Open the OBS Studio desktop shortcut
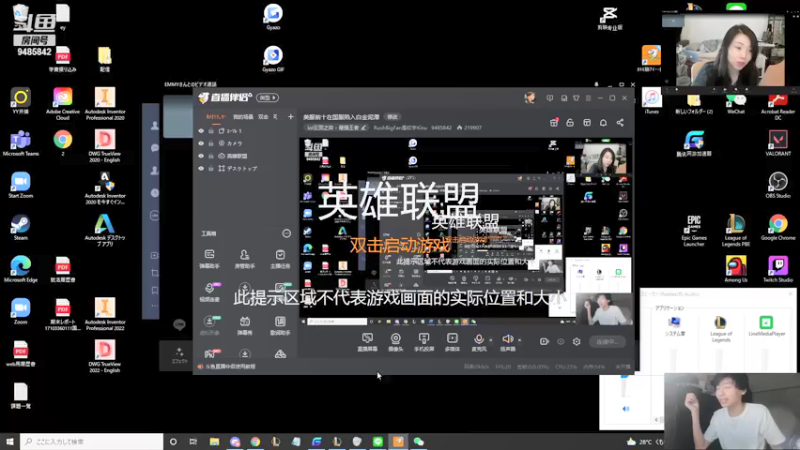Image resolution: width=800 pixels, height=450 pixels. 778,185
